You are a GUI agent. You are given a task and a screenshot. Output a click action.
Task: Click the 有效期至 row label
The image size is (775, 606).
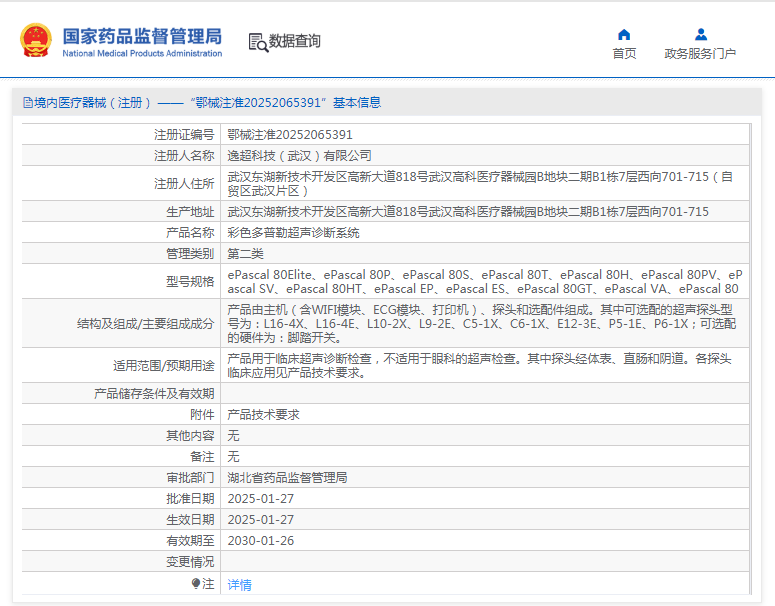click(190, 541)
